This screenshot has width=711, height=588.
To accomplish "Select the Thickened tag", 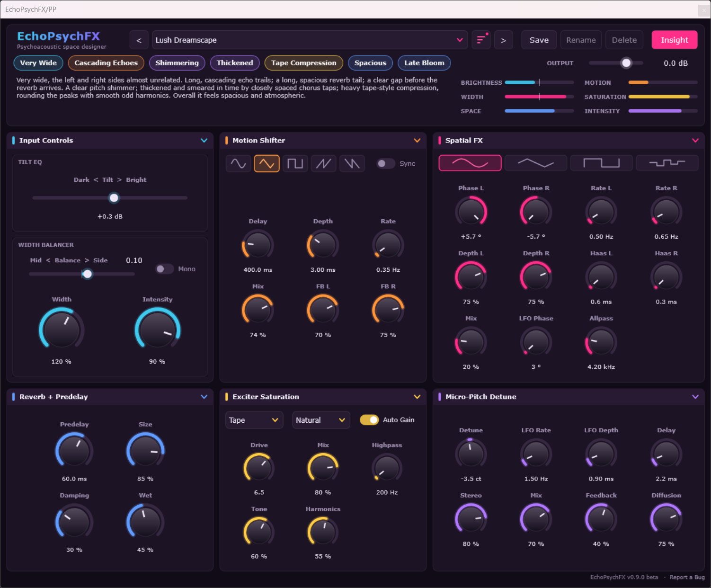I will pyautogui.click(x=235, y=63).
